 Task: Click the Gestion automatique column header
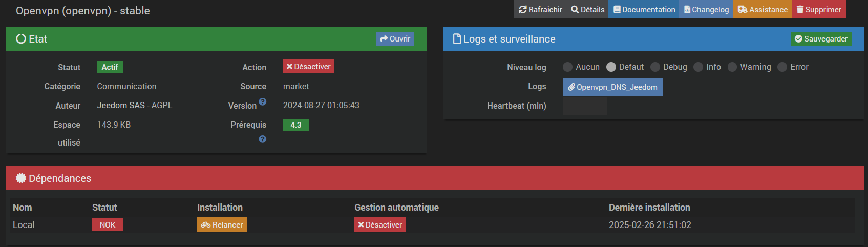point(396,207)
